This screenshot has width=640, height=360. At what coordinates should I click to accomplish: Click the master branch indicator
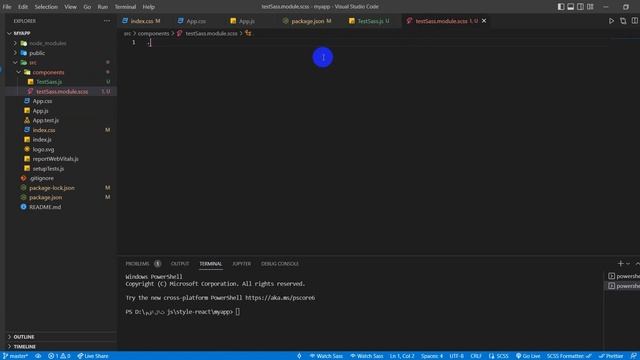15,356
